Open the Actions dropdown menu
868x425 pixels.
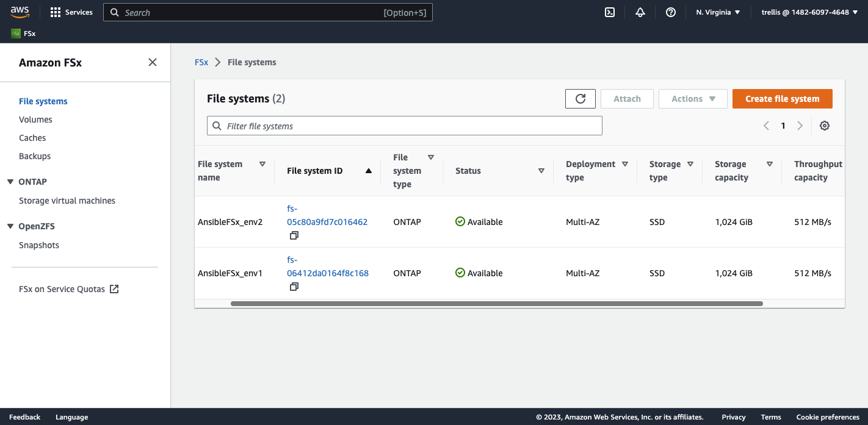coord(692,99)
